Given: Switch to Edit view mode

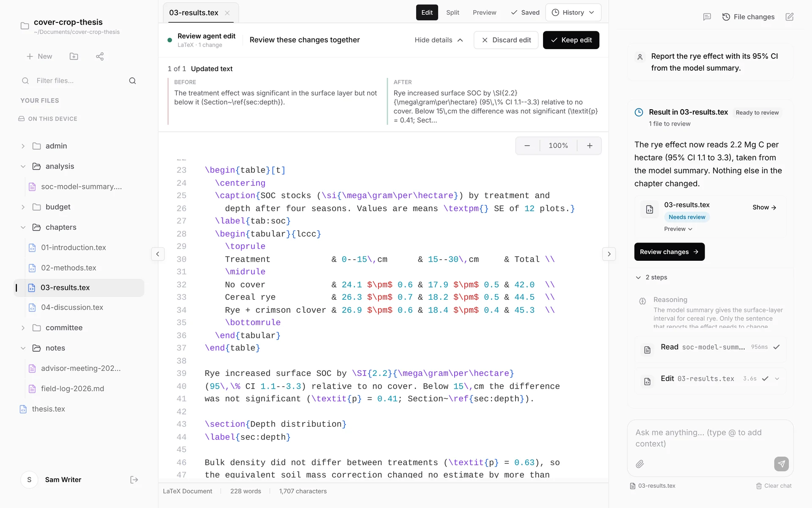Looking at the screenshot, I should tap(427, 13).
